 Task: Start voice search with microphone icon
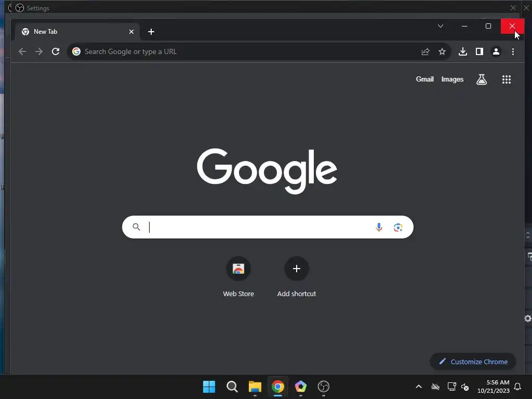click(379, 227)
